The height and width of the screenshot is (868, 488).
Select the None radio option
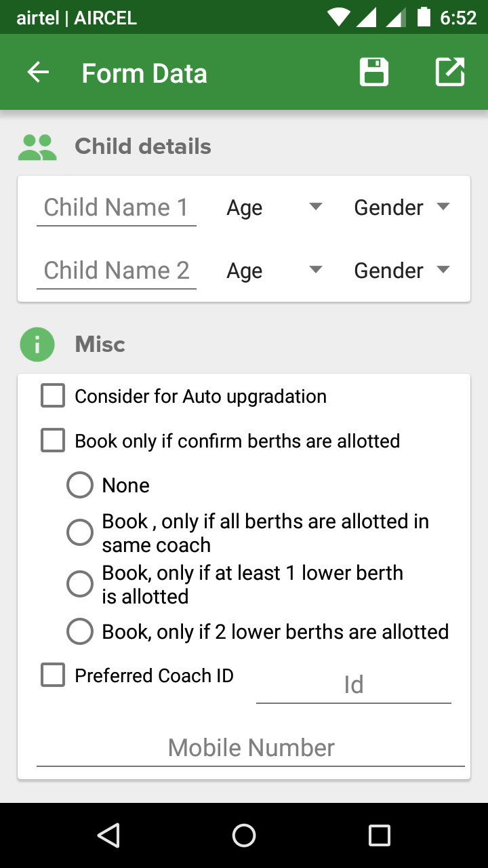click(x=80, y=486)
